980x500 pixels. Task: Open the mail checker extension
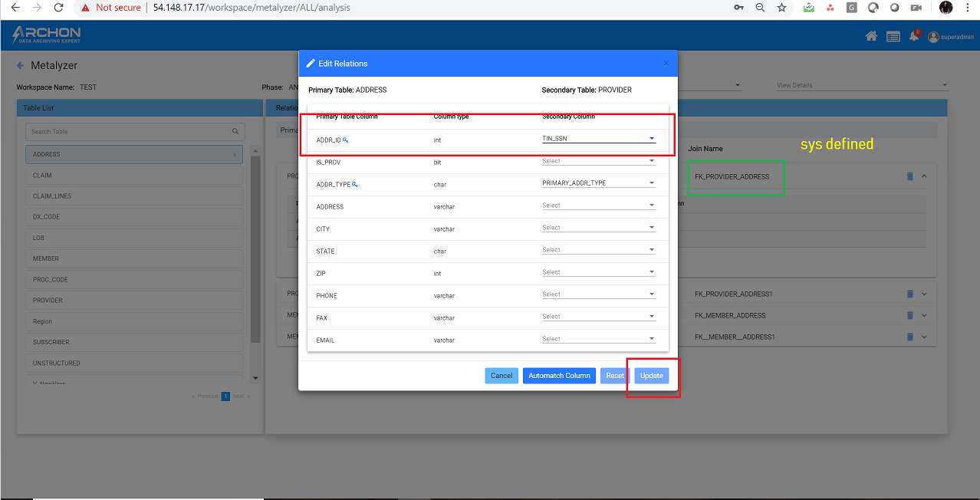click(809, 7)
